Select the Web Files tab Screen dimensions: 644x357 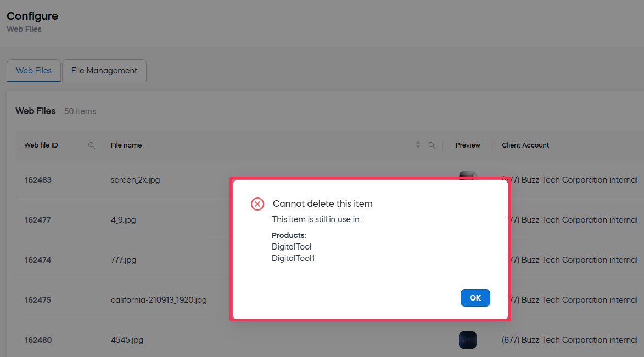(34, 71)
